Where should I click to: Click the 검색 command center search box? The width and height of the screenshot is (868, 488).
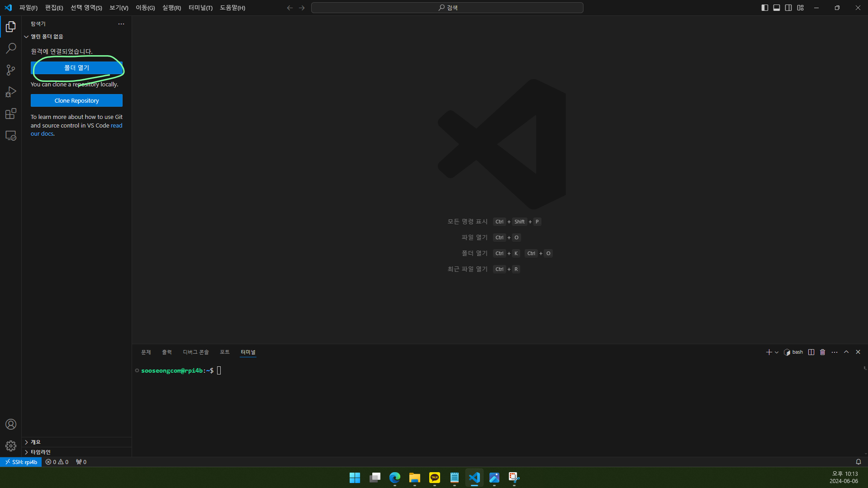tap(447, 8)
